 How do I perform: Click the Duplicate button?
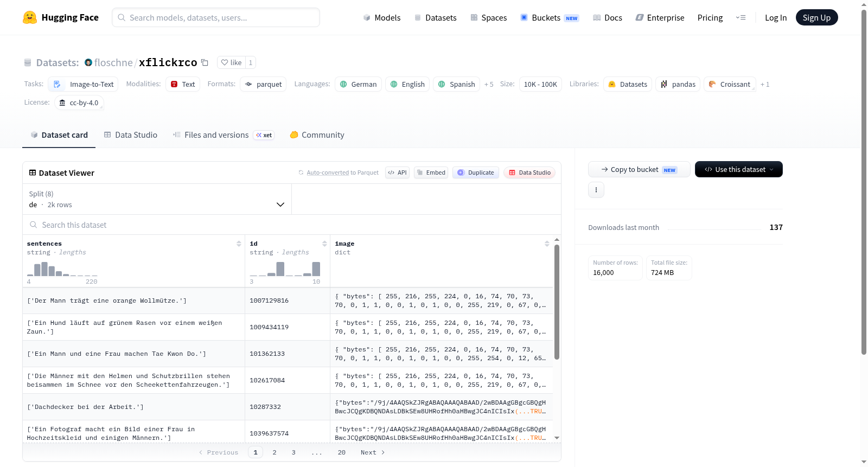click(x=476, y=172)
